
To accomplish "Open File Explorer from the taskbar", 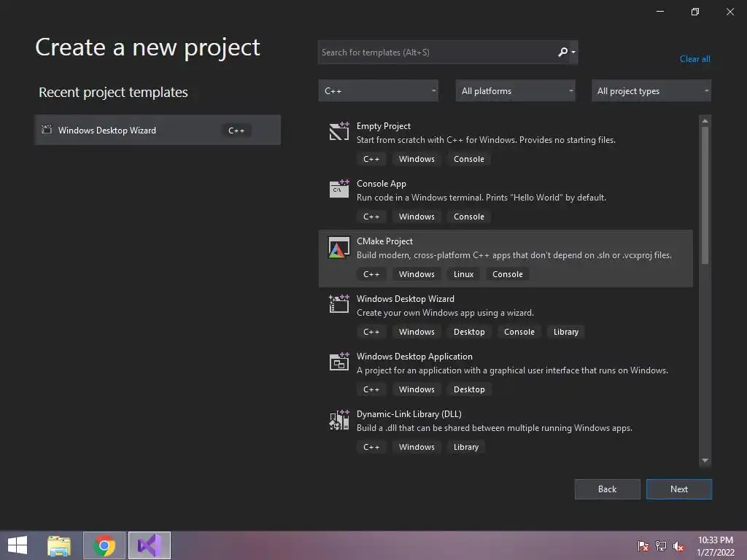I will 59,545.
